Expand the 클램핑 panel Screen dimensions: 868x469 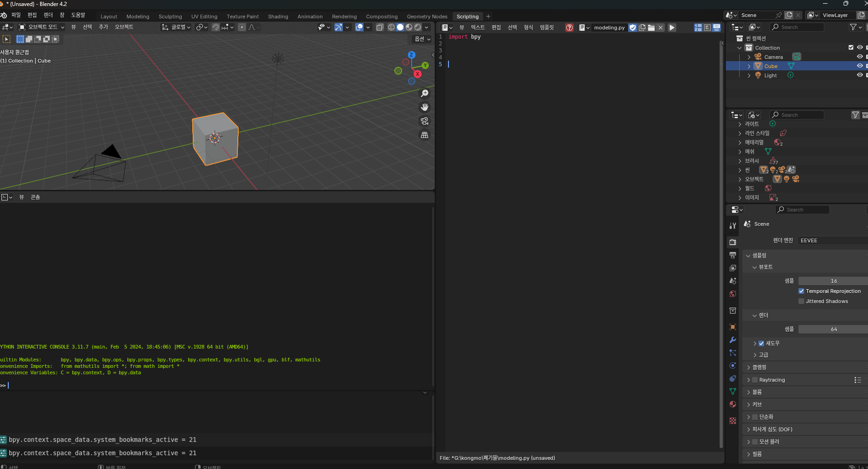(748, 367)
